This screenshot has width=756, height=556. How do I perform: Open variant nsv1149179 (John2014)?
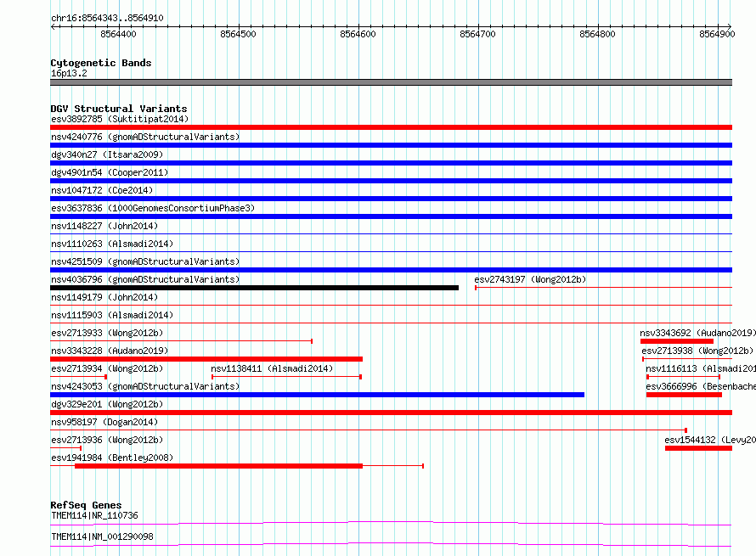104,297
